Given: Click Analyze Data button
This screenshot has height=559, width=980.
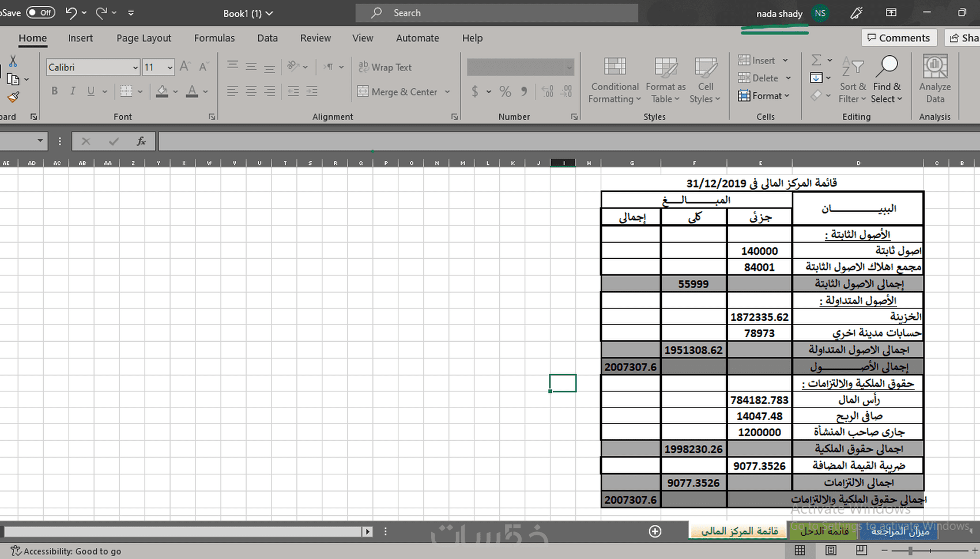Looking at the screenshot, I should click(x=935, y=80).
